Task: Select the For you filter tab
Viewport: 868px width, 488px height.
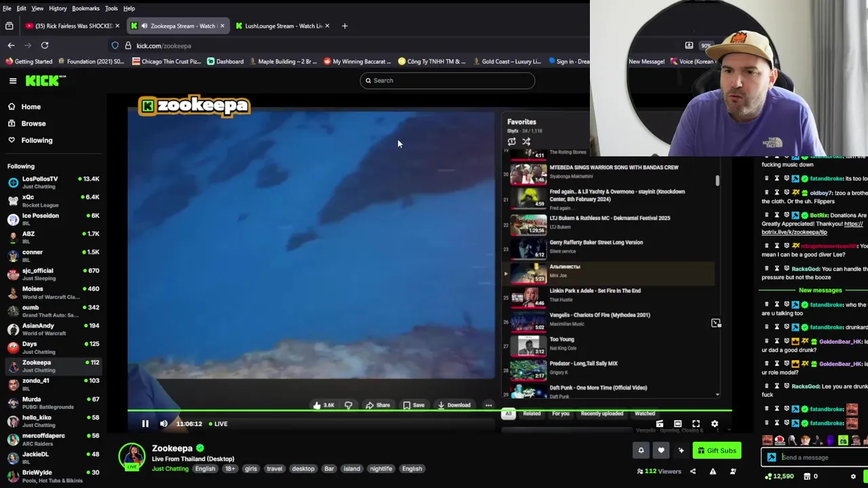Action: 560,413
